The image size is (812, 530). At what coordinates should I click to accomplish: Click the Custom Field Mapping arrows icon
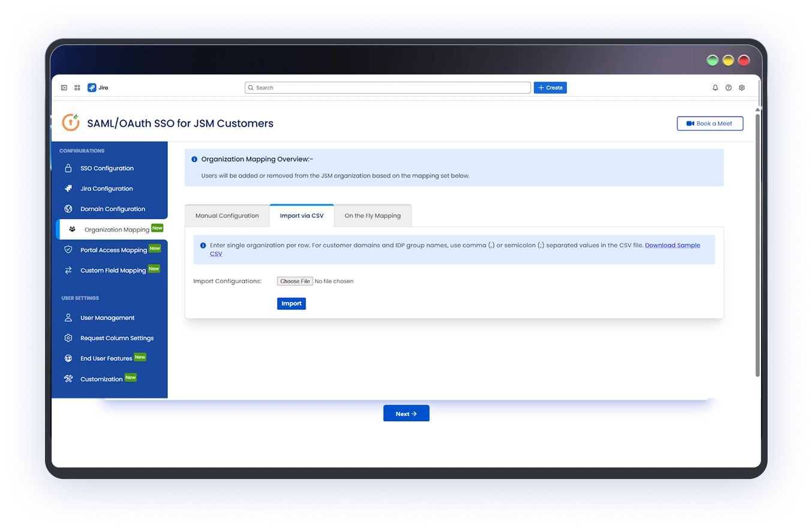pos(68,270)
